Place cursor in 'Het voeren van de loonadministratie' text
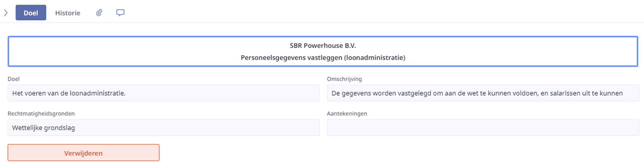 (69, 93)
